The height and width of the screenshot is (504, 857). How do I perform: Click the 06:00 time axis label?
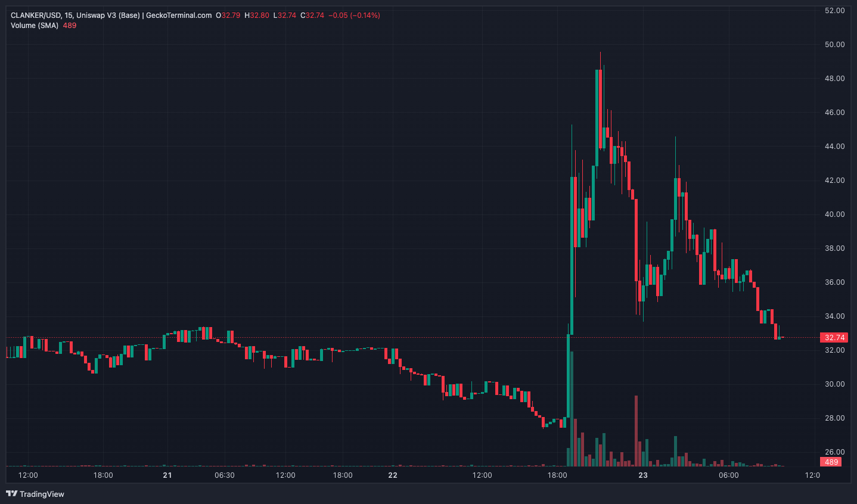pos(729,475)
